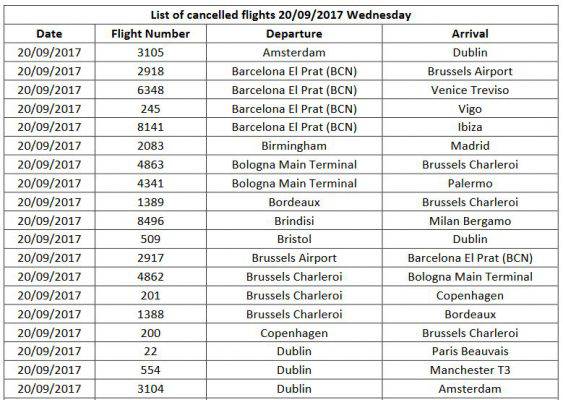Click Amsterdam in the Departure column
Viewport: 563px width, 400px height.
pos(294,52)
